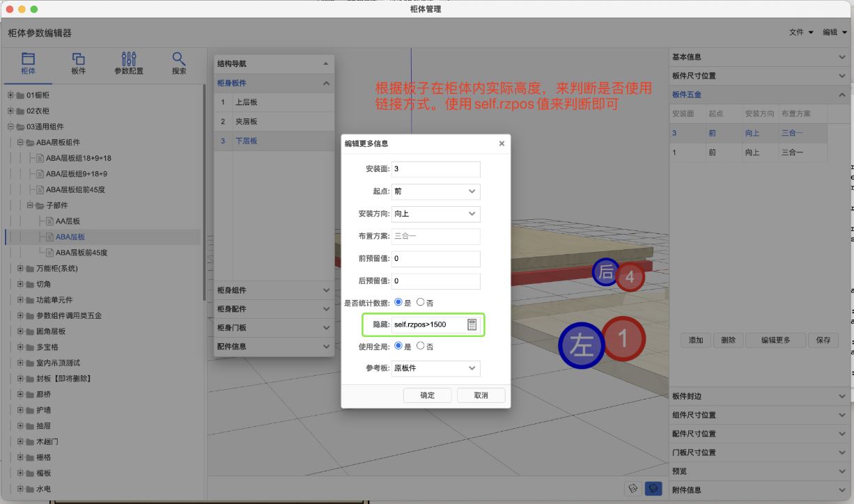Select 否 for 使用全局

(421, 346)
